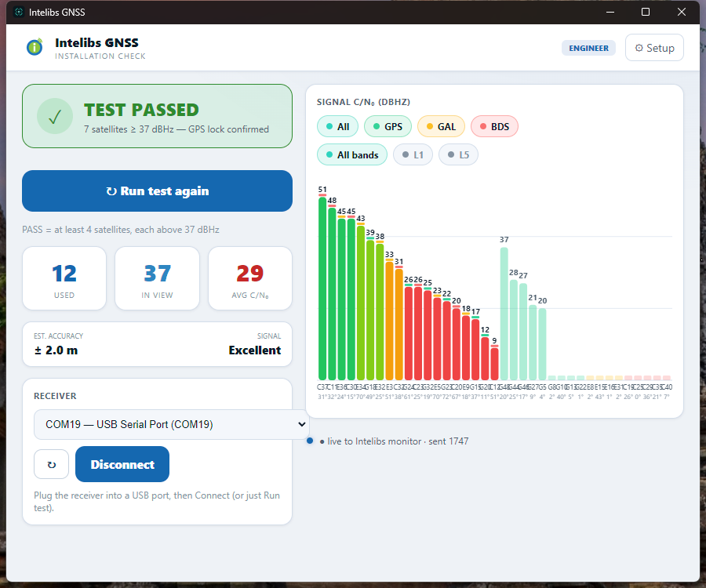This screenshot has width=706, height=588.
Task: Click the Plug the receiver hint text
Action: (157, 501)
